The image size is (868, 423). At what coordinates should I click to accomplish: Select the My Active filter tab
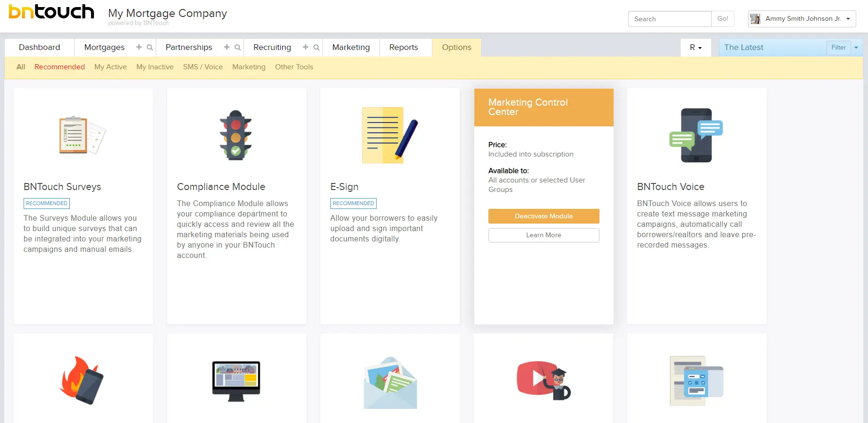click(110, 67)
